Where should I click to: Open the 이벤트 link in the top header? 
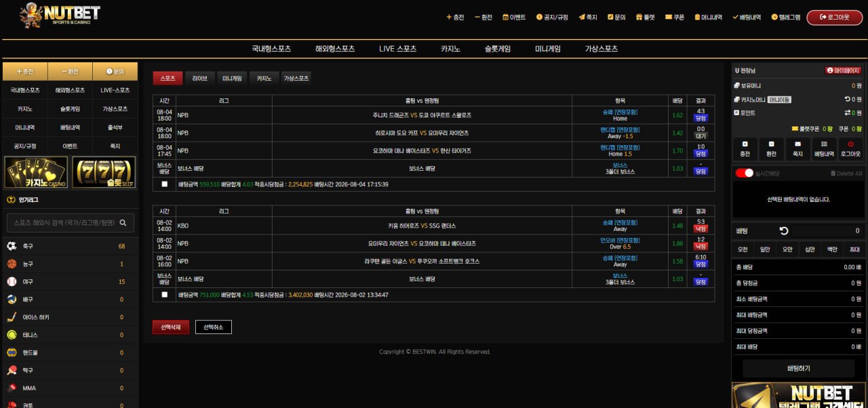pos(514,18)
